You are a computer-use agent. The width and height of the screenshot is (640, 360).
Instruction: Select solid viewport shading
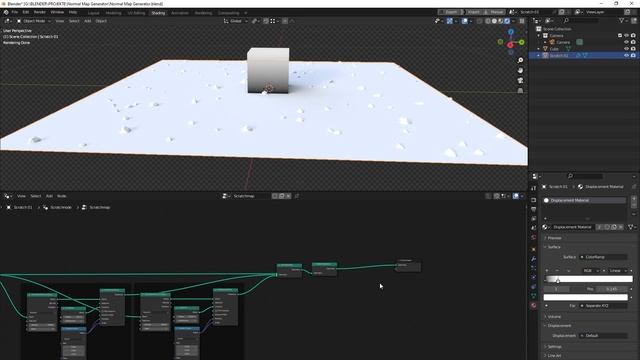(494, 21)
